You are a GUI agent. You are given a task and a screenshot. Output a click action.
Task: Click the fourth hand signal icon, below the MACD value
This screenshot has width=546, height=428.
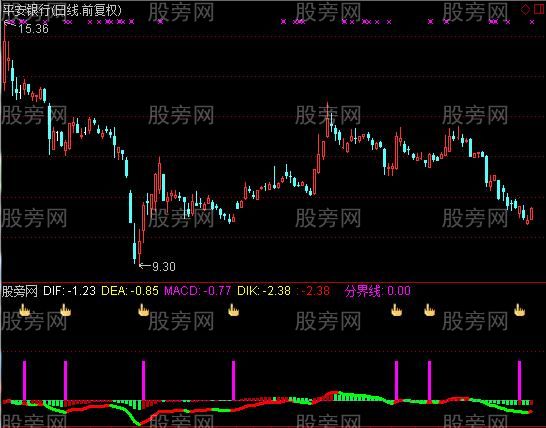click(x=234, y=310)
